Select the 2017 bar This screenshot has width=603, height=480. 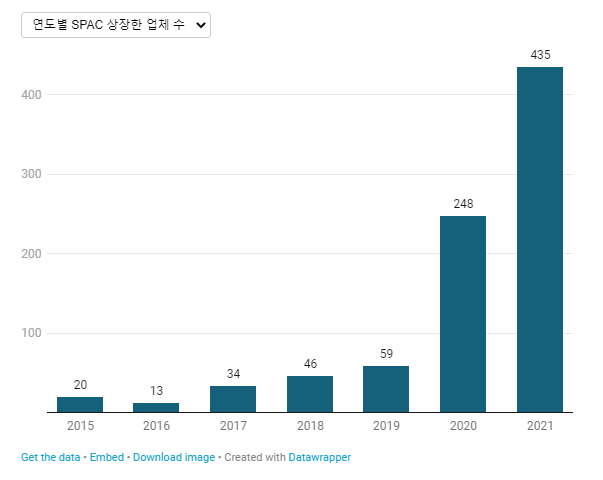click(x=233, y=399)
